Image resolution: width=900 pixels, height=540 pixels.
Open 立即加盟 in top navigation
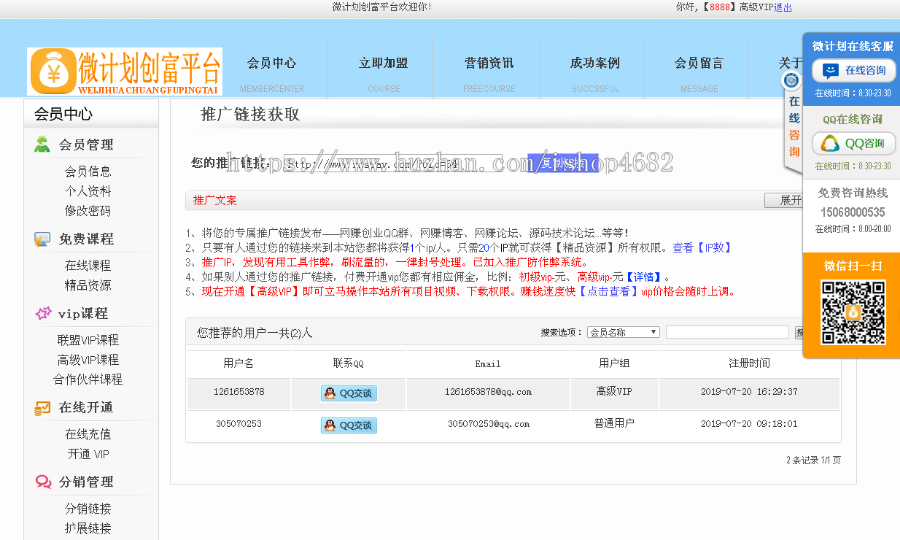pyautogui.click(x=383, y=63)
